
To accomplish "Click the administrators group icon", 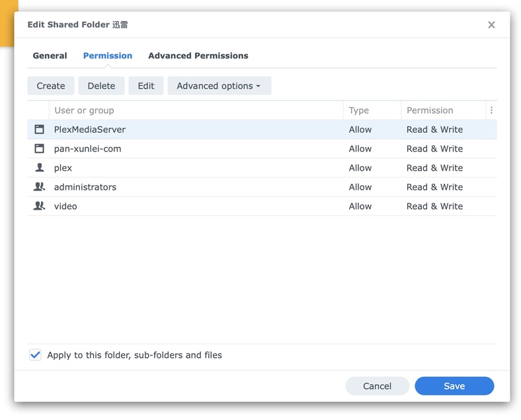I will click(x=39, y=187).
